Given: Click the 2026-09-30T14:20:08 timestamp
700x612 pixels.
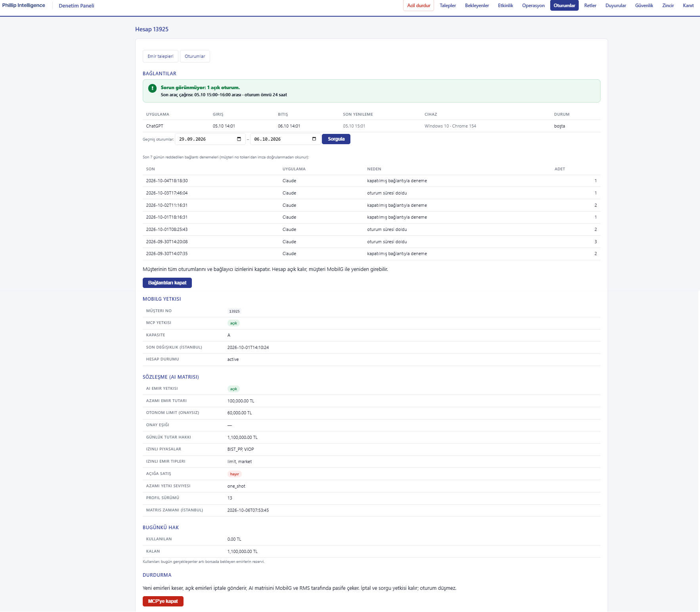Looking at the screenshot, I should point(167,242).
